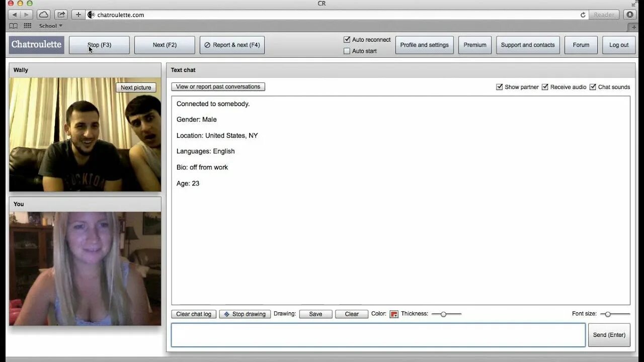This screenshot has width=644, height=362.
Task: Open the iCloud Tabs cloud icon
Action: pyautogui.click(x=44, y=15)
